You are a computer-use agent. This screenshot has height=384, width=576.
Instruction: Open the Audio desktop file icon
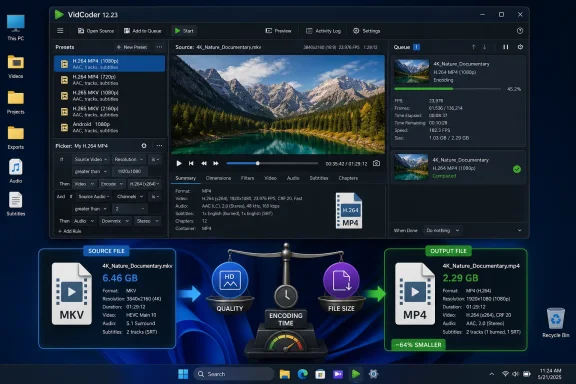16,171
